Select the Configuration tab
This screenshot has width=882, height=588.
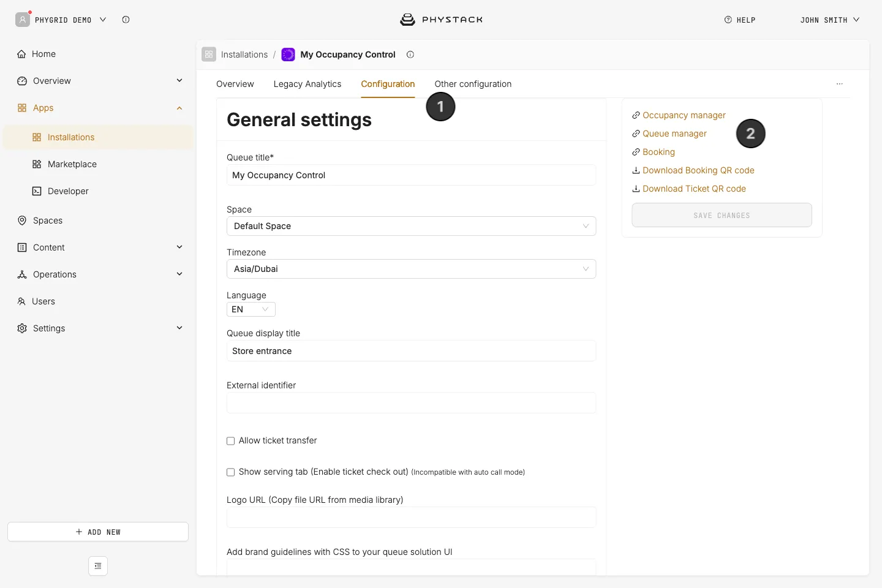(388, 84)
